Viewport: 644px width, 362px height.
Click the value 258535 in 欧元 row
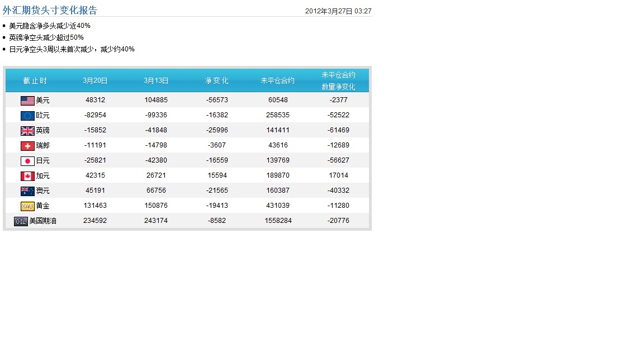278,115
